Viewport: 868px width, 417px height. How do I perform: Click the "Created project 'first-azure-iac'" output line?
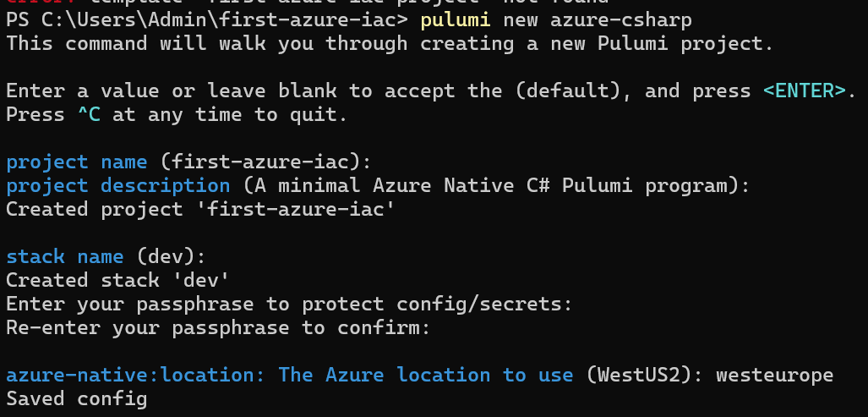pyautogui.click(x=200, y=209)
